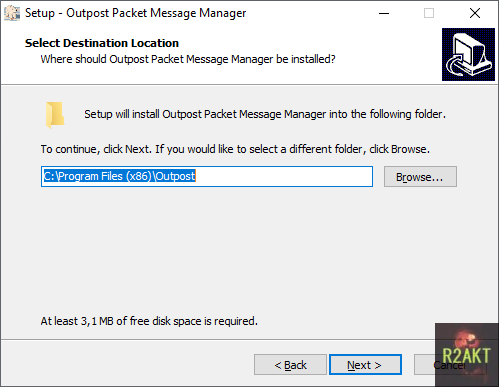This screenshot has height=387, width=499.
Task: Click the highlighted C:\Program Files (x86)\Outpost path
Action: [x=119, y=176]
